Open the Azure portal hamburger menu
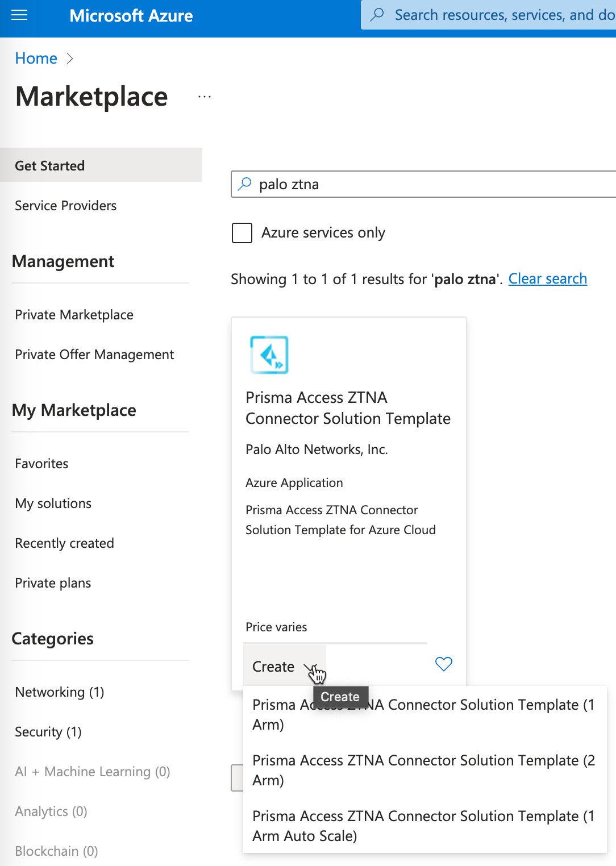The width and height of the screenshot is (616, 866). (19, 15)
